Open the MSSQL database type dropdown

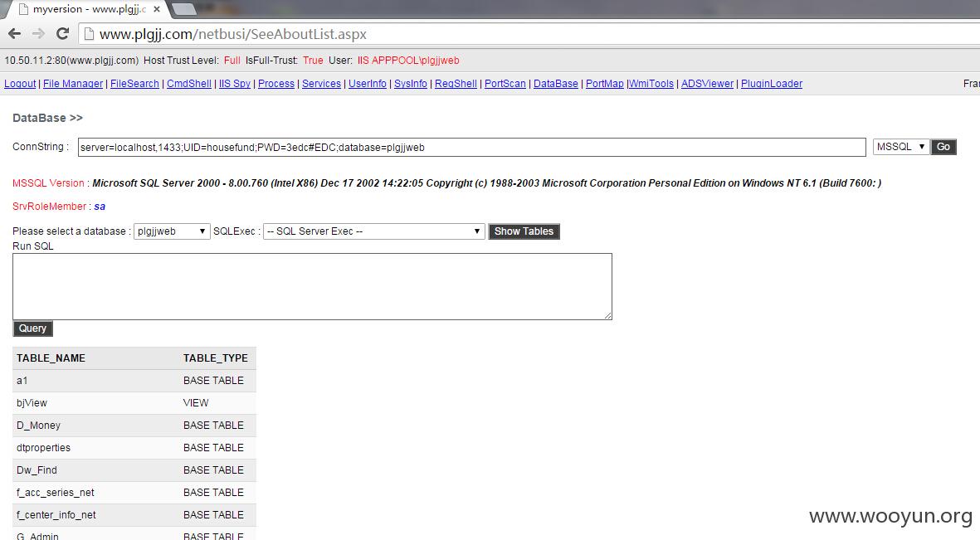point(900,147)
